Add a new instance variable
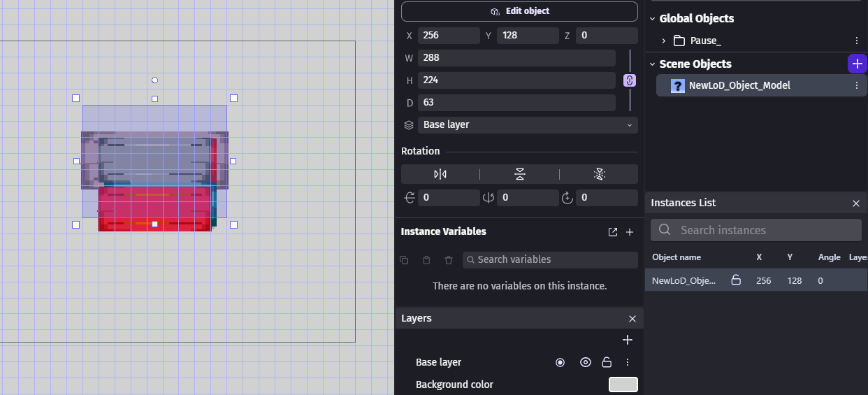The image size is (868, 395). pos(629,232)
